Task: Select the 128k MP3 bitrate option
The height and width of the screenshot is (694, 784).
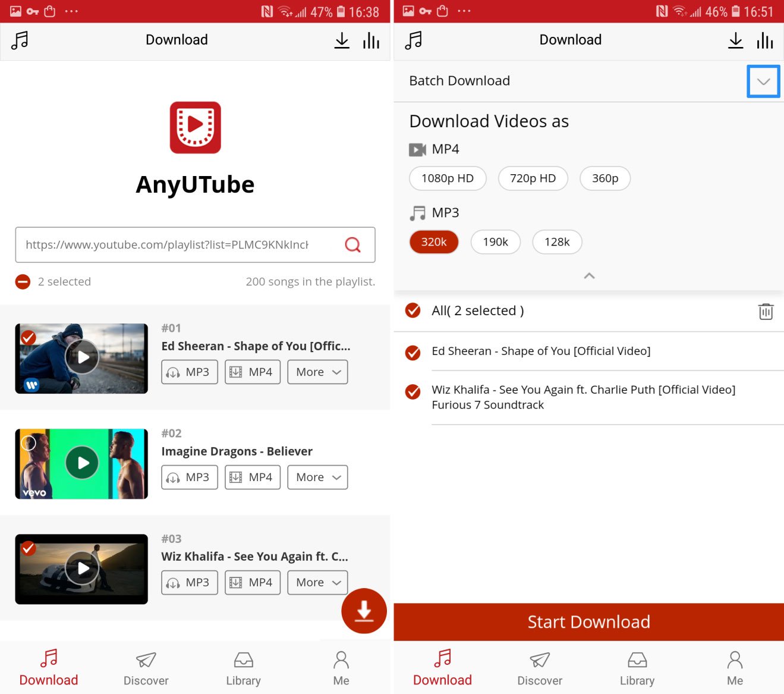Action: pyautogui.click(x=556, y=241)
